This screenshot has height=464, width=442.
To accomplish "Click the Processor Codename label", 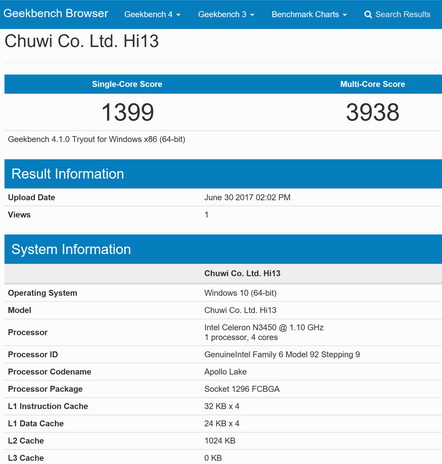I will click(x=50, y=372).
